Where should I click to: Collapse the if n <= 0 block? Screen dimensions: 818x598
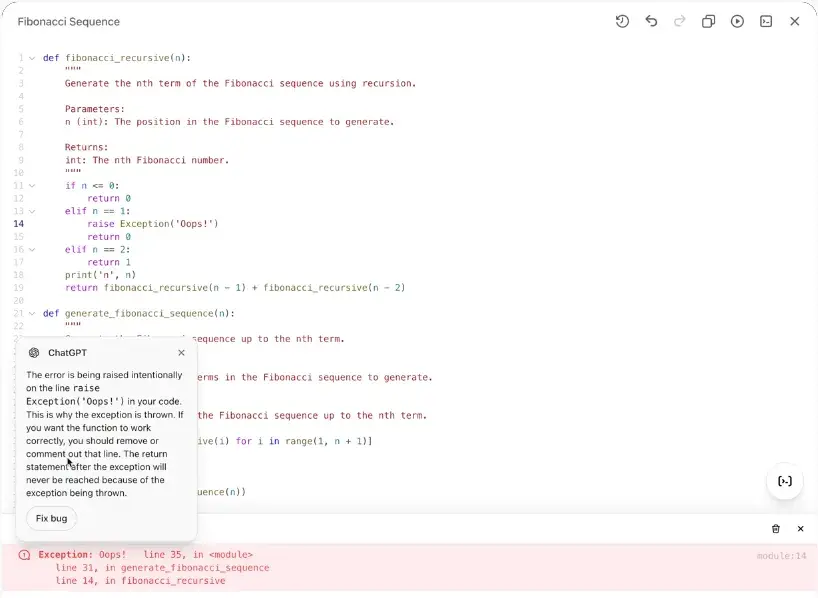(x=33, y=185)
